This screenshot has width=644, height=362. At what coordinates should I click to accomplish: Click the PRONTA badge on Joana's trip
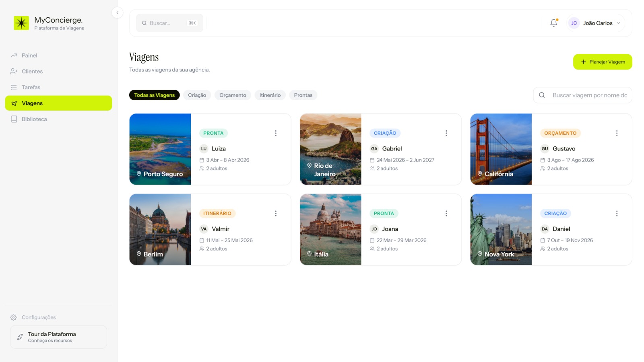click(x=384, y=214)
